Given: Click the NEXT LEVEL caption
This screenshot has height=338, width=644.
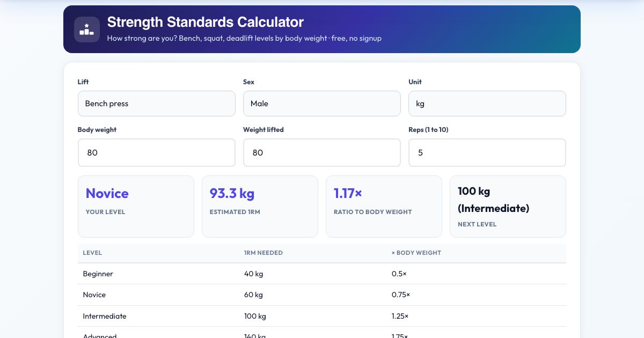Looking at the screenshot, I should (x=477, y=224).
